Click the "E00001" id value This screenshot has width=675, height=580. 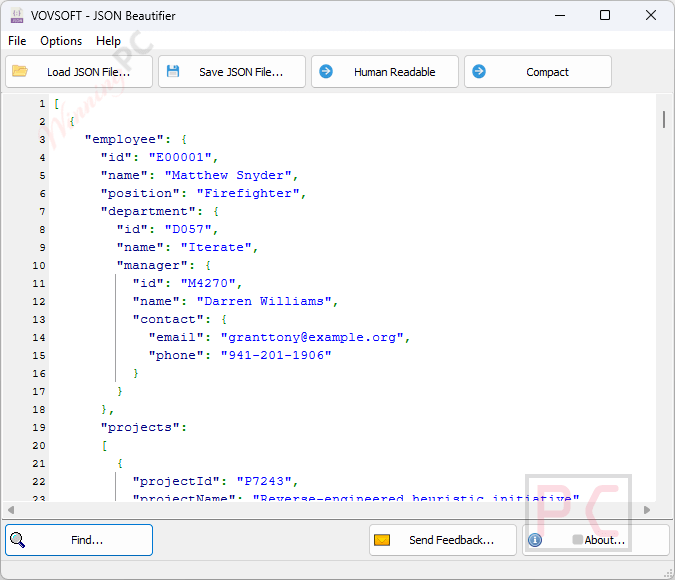(x=180, y=157)
